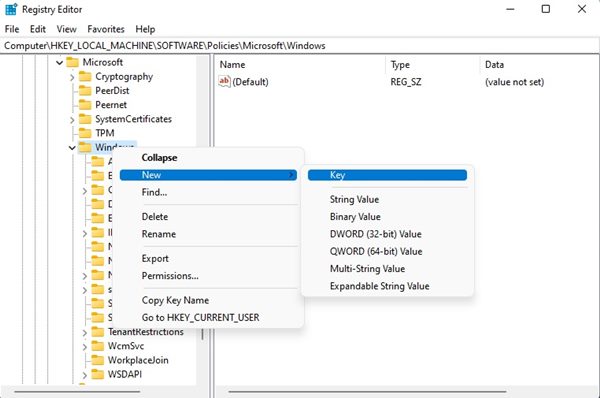Click the Microsoft folder icon
The height and width of the screenshot is (398, 600).
coord(72,62)
